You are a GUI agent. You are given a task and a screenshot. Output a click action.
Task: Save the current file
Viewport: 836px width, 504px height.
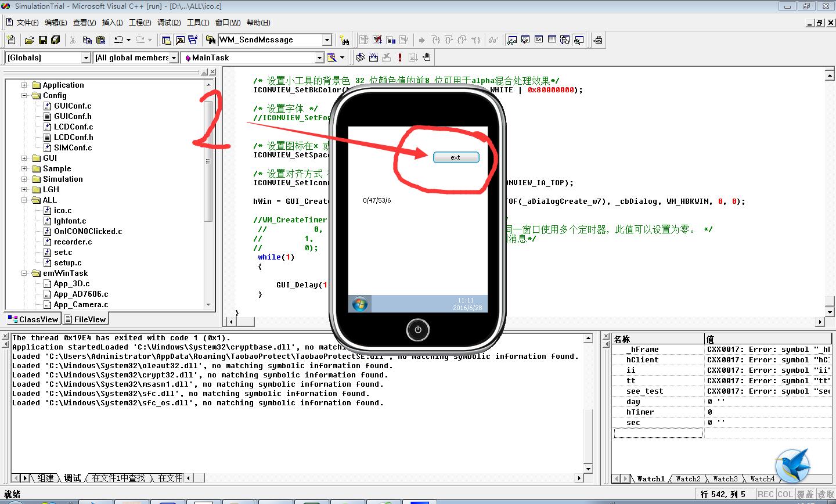[x=42, y=40]
